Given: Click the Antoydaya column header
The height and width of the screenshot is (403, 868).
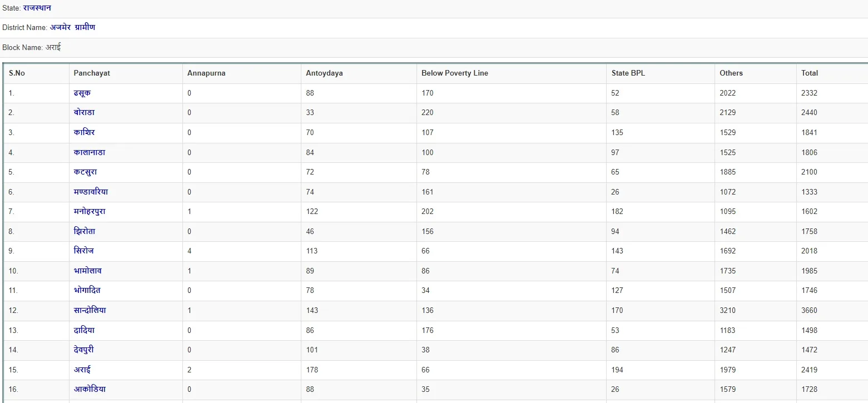Looking at the screenshot, I should 324,73.
